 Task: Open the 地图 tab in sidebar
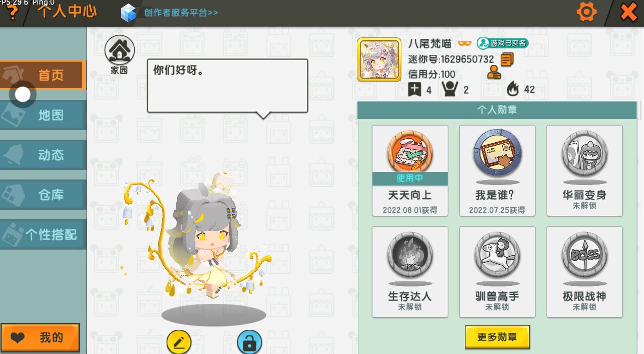click(x=43, y=115)
